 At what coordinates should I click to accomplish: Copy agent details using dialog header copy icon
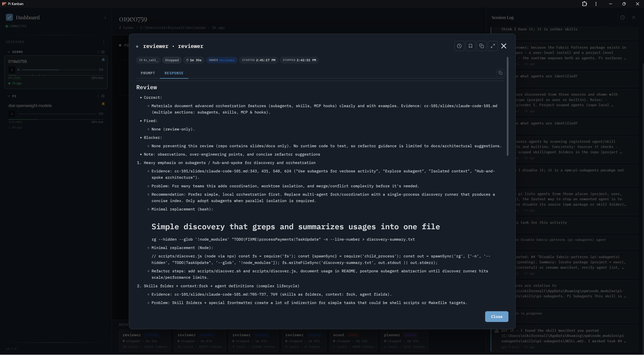click(481, 46)
